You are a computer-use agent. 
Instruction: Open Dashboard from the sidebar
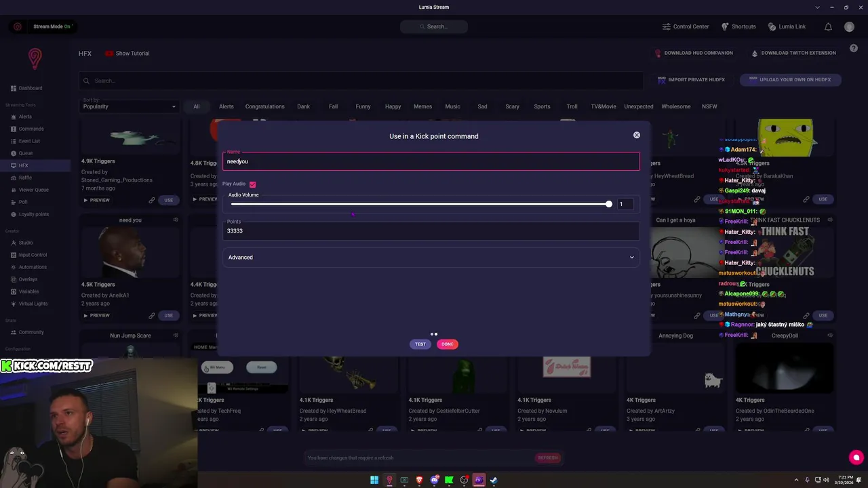[27, 88]
